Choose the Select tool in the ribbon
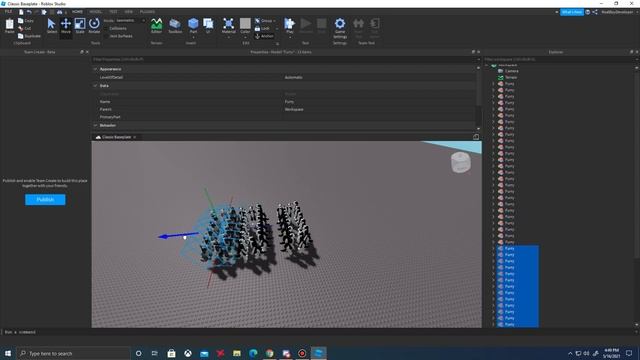 point(51,26)
